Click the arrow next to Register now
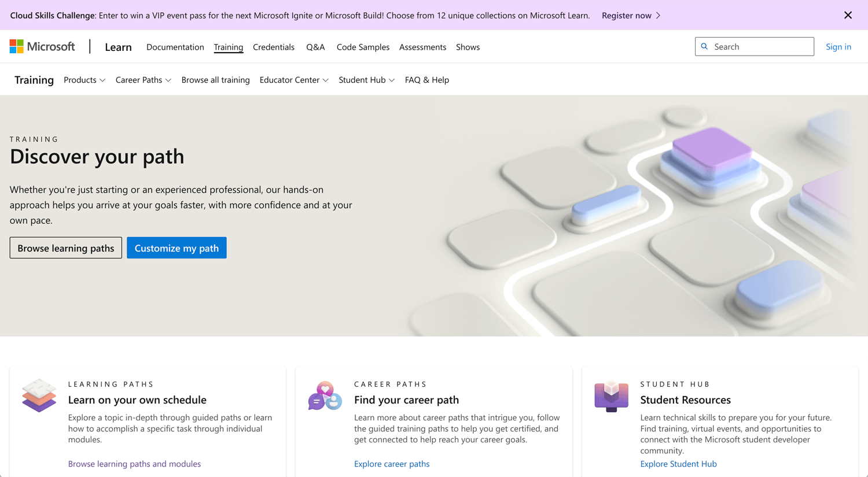 tap(658, 16)
